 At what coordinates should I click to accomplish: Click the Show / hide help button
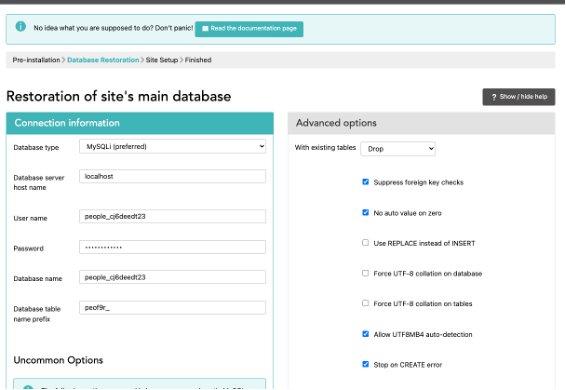coord(519,97)
